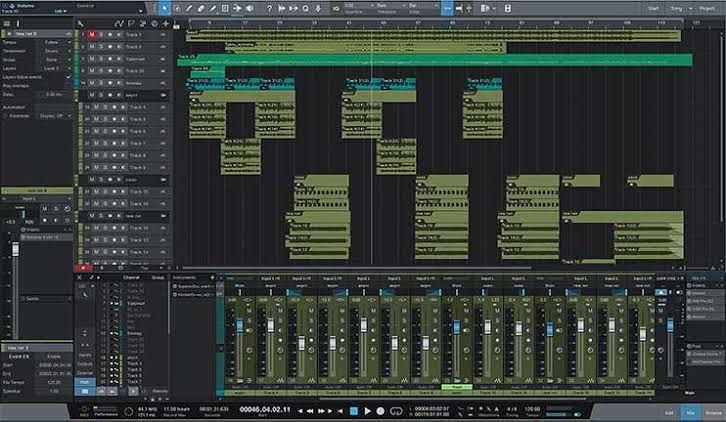
Task: Switch to the Project page
Action: (707, 8)
